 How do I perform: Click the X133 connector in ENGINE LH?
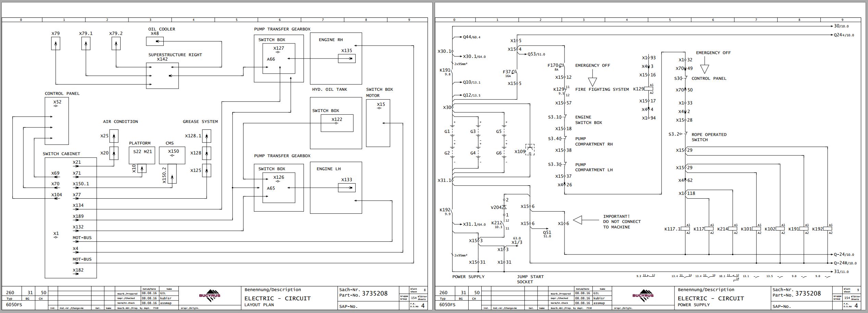pyautogui.click(x=346, y=188)
